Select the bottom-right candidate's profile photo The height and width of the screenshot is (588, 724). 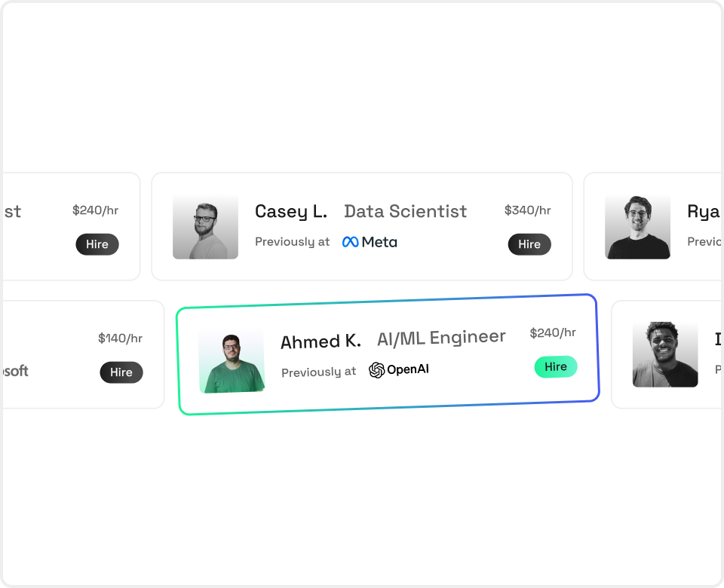(665, 355)
